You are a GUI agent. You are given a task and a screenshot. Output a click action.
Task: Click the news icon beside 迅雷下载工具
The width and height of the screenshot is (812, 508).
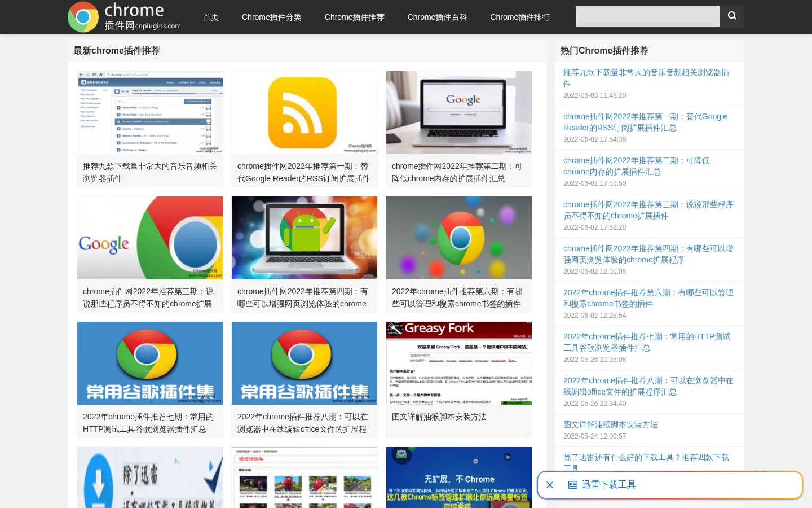coord(573,485)
